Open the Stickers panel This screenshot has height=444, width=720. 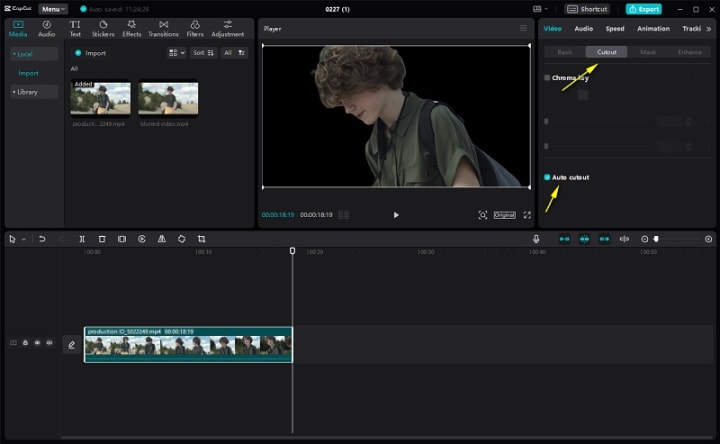click(x=103, y=27)
